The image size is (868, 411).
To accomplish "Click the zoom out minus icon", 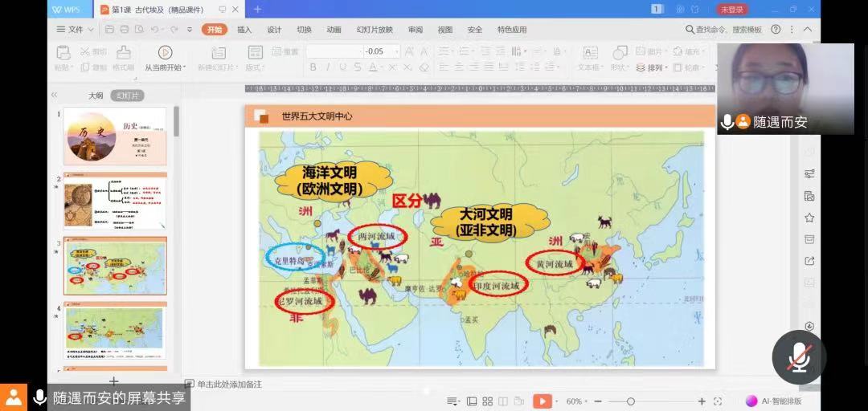I will (597, 401).
